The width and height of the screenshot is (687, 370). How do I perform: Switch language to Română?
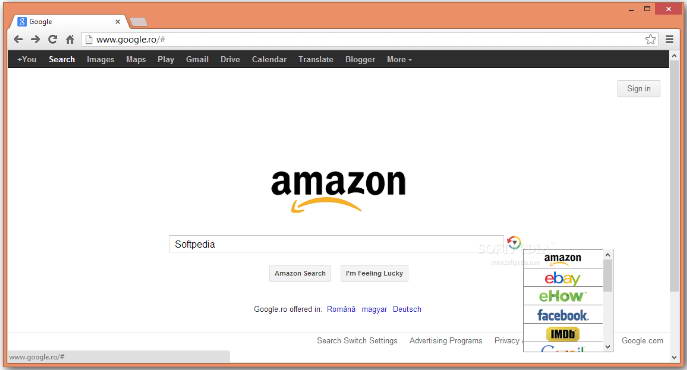tap(341, 309)
